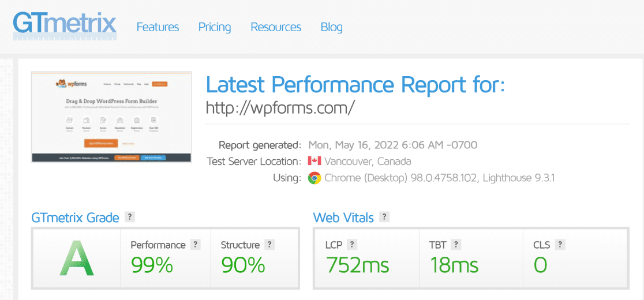This screenshot has height=300, width=644.
Task: Click the 752ms LCP value
Action: (x=358, y=265)
